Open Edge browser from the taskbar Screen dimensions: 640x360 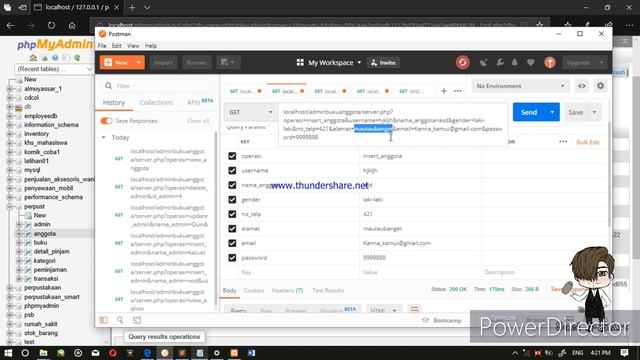click(147, 353)
